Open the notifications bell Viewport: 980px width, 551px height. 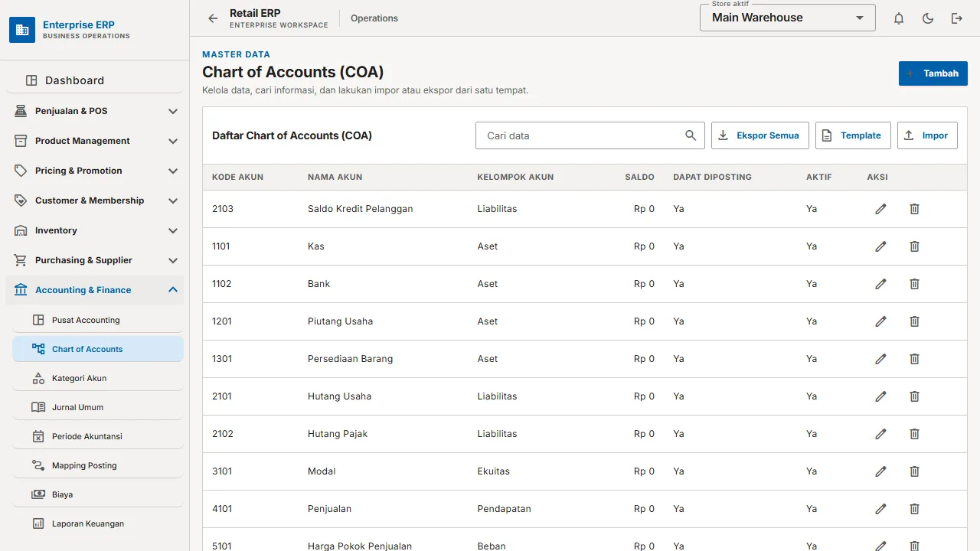coord(899,18)
